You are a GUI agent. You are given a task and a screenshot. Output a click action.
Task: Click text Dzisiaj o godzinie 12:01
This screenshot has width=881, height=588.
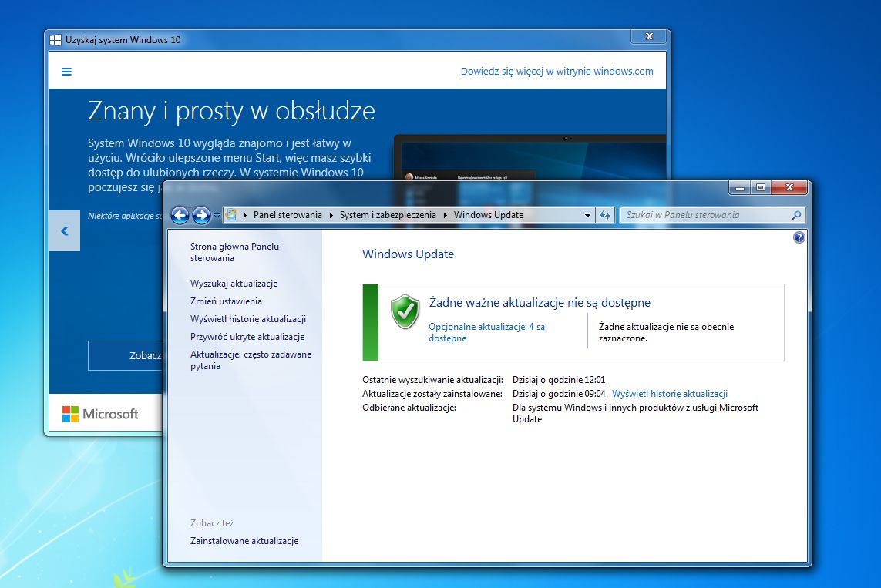point(559,380)
